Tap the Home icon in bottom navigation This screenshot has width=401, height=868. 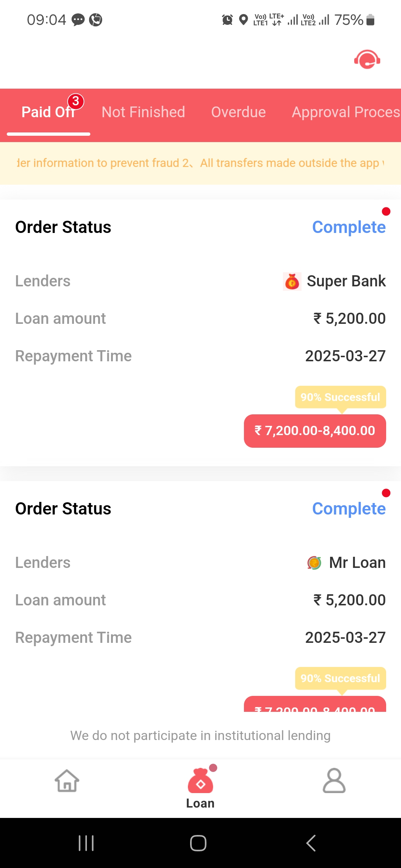[x=67, y=780]
